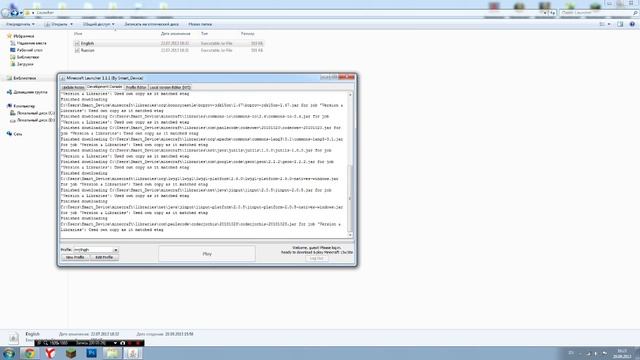640x360 pixels.
Task: Click the camera icon on the recorder bar
Action: tap(122, 343)
